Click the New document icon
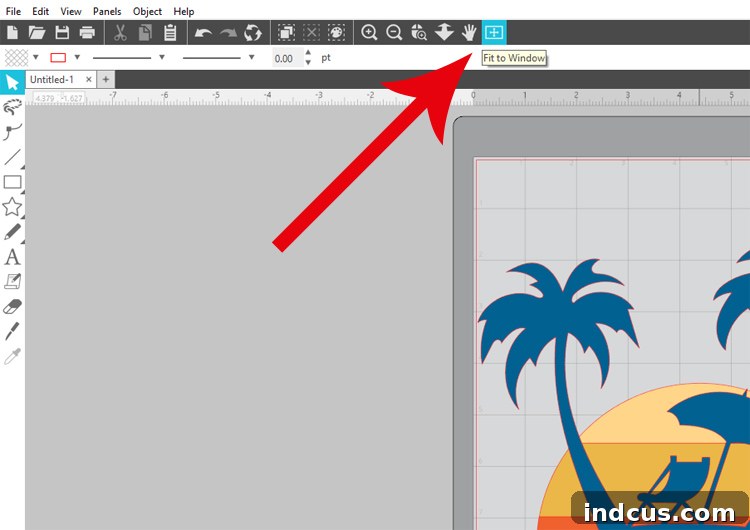The width and height of the screenshot is (750, 530). coord(12,33)
